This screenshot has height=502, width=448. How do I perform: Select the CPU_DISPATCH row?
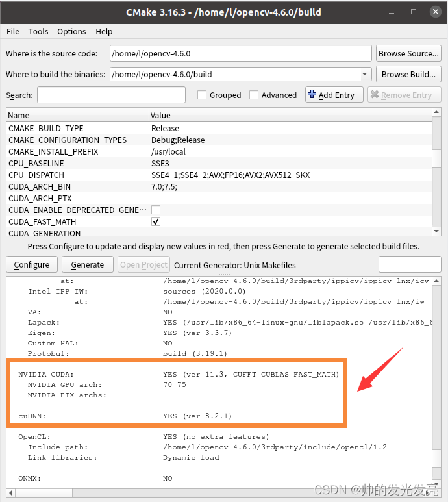tap(219, 175)
